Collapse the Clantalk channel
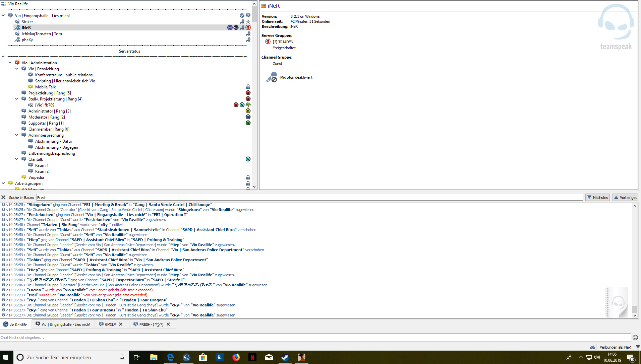641x364 pixels. pos(17,159)
